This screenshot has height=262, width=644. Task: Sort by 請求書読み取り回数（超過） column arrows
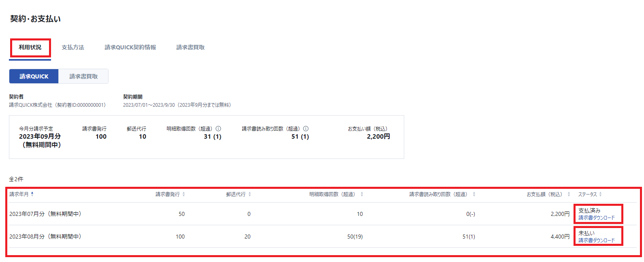click(x=474, y=194)
